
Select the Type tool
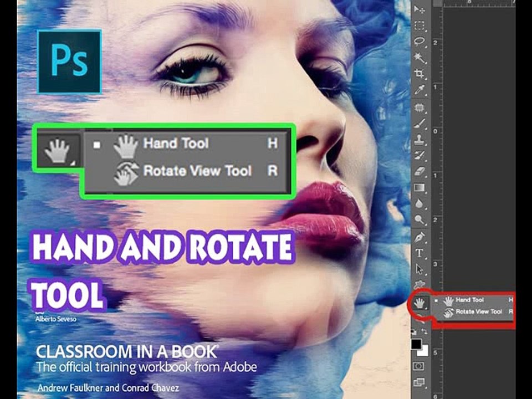point(420,253)
